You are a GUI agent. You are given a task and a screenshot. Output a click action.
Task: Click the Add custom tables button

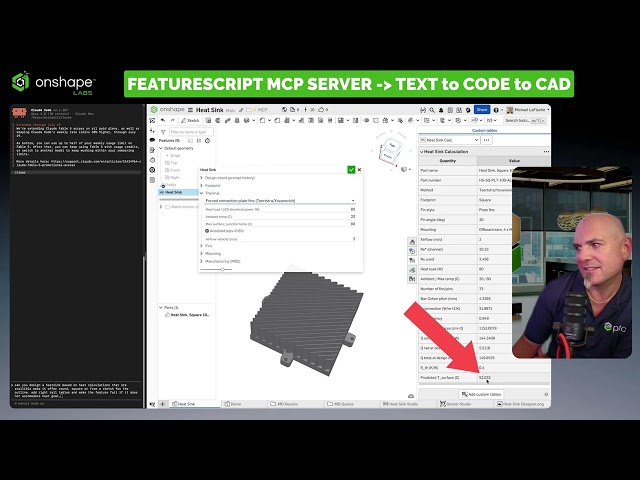(x=481, y=394)
